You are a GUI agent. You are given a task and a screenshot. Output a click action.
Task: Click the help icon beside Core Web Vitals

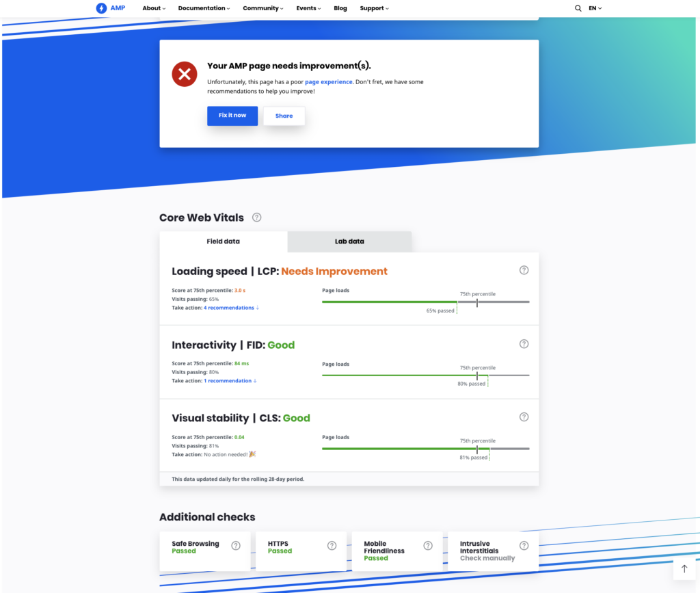[257, 218]
